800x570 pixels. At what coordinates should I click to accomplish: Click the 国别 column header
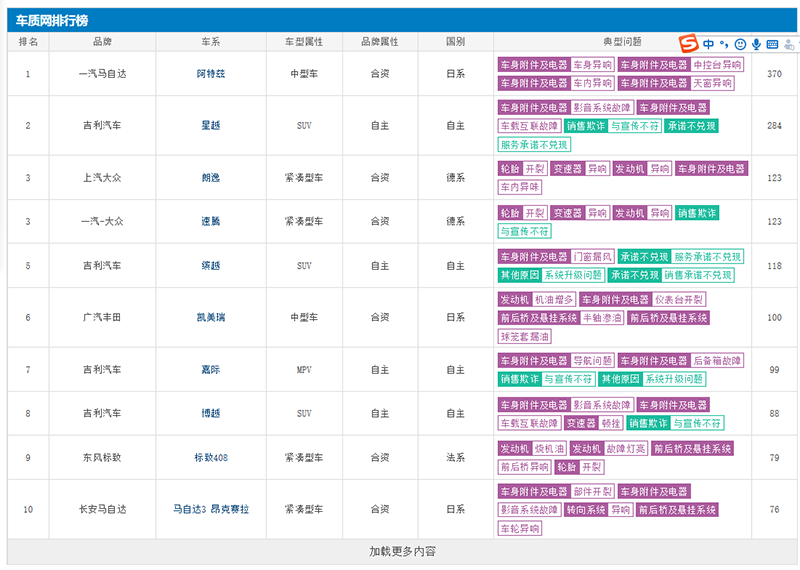click(x=456, y=42)
